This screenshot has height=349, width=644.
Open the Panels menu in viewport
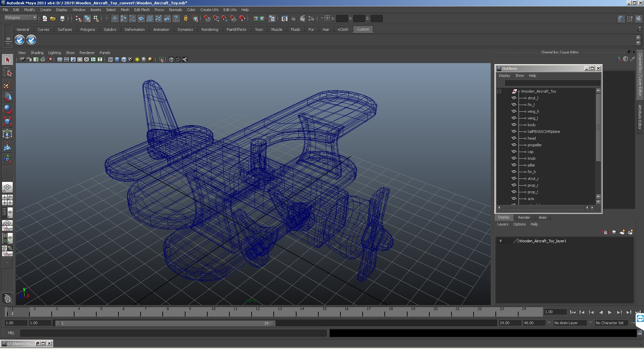click(x=105, y=53)
